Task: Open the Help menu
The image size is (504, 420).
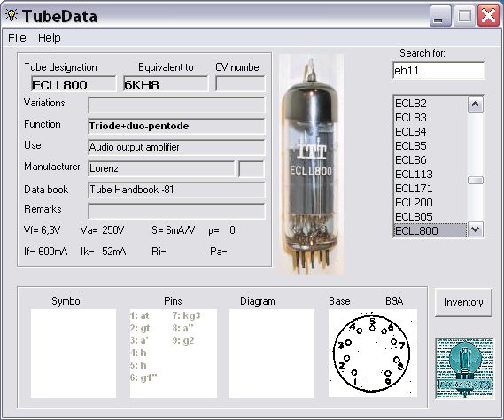Action: pos(50,38)
